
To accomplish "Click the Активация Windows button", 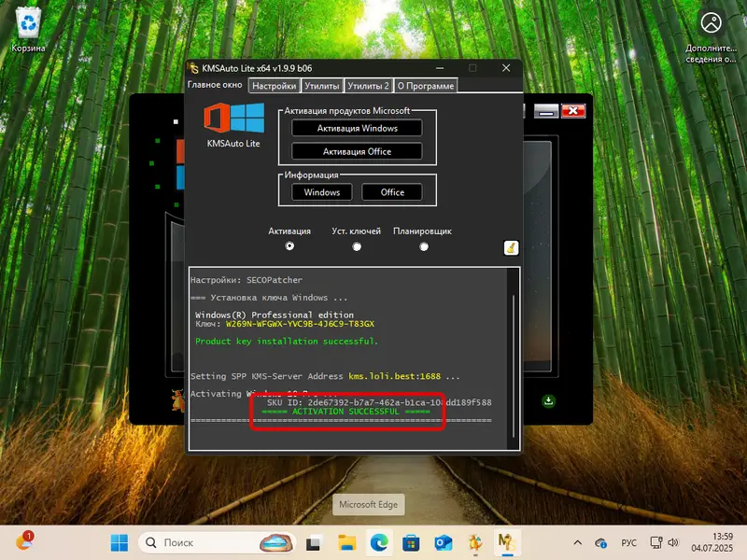I will [x=356, y=128].
